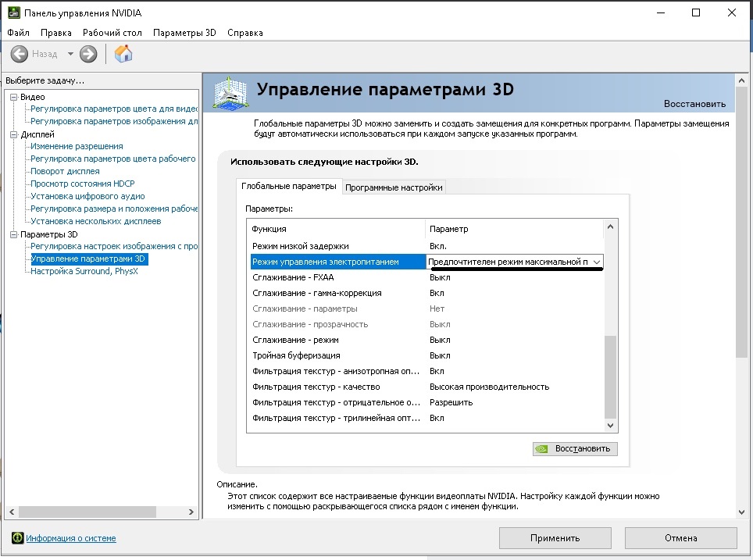This screenshot has width=753, height=560.
Task: Click Восстановить link in header
Action: (x=694, y=104)
